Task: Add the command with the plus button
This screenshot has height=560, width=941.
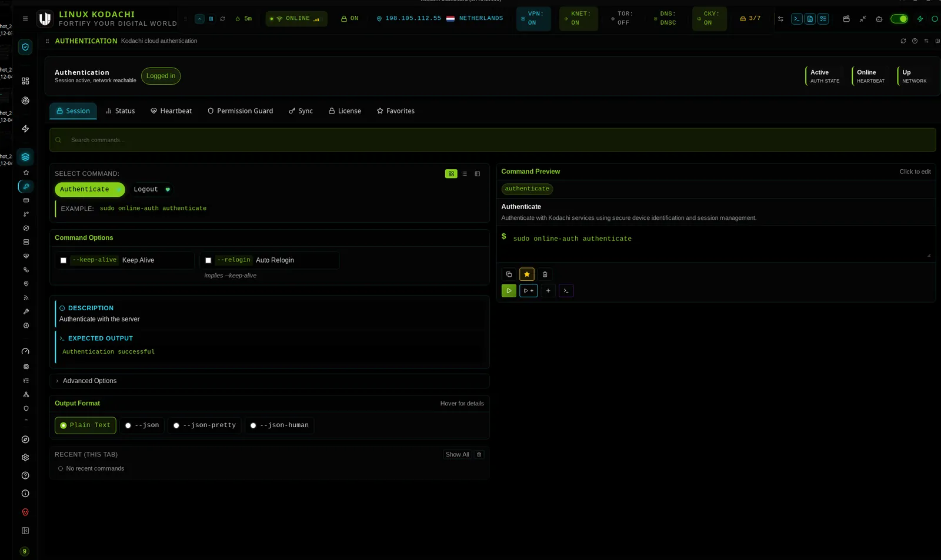Action: [548, 291]
